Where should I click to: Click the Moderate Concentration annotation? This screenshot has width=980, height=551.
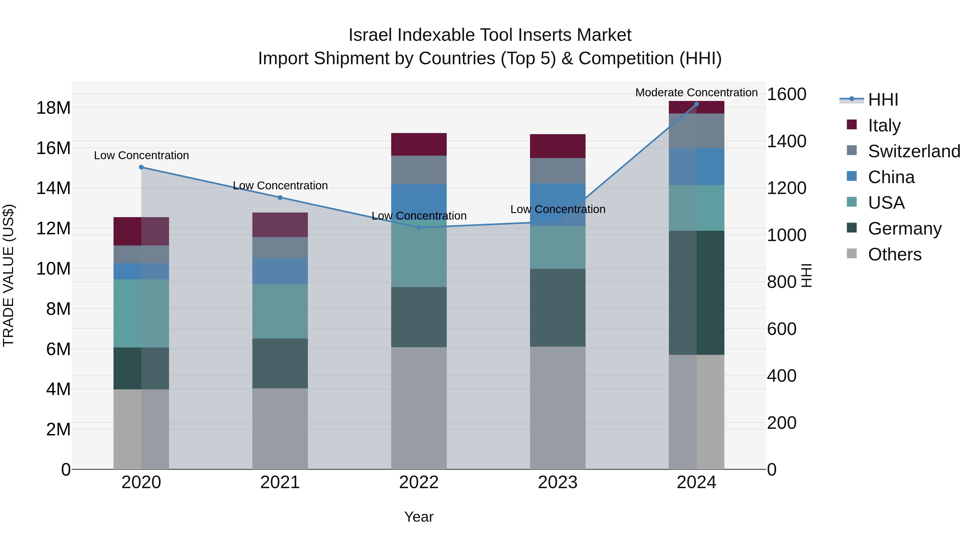pyautogui.click(x=696, y=93)
